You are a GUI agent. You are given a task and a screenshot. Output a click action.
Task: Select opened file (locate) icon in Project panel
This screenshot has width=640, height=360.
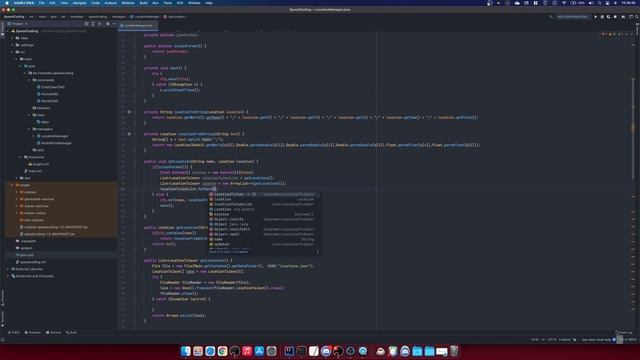(x=86, y=24)
